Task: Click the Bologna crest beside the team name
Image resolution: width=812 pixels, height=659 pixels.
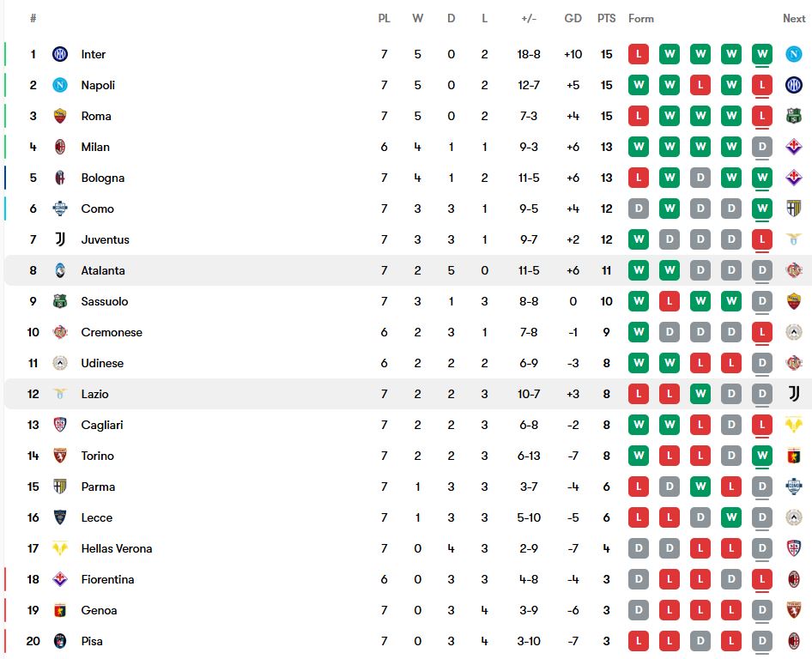Action: 60,178
